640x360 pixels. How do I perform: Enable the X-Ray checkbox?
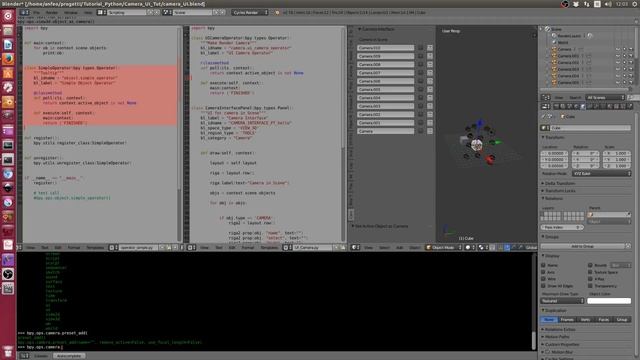click(x=590, y=279)
